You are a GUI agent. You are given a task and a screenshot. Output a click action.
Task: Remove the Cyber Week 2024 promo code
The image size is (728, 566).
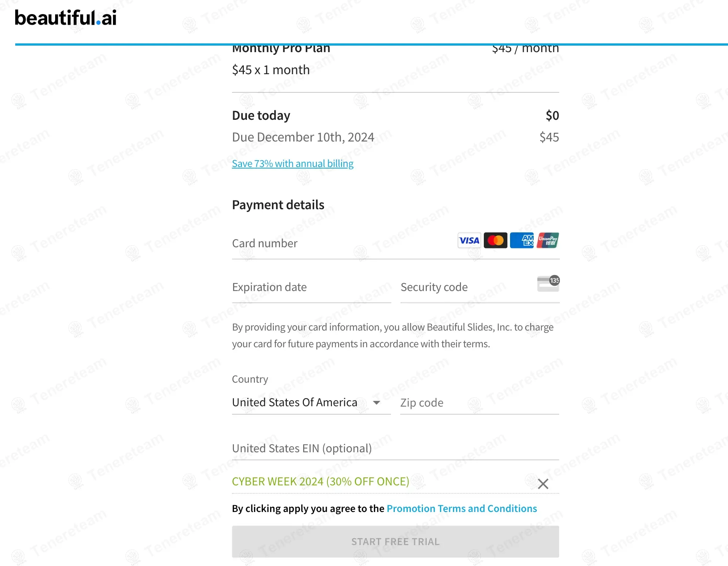tap(543, 484)
